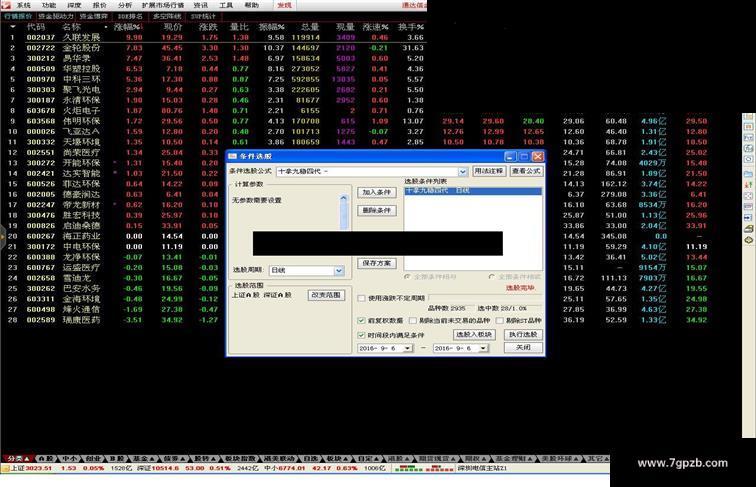This screenshot has width=756, height=487.
Task: Select the 中小 bottom tab
Action: (x=69, y=458)
